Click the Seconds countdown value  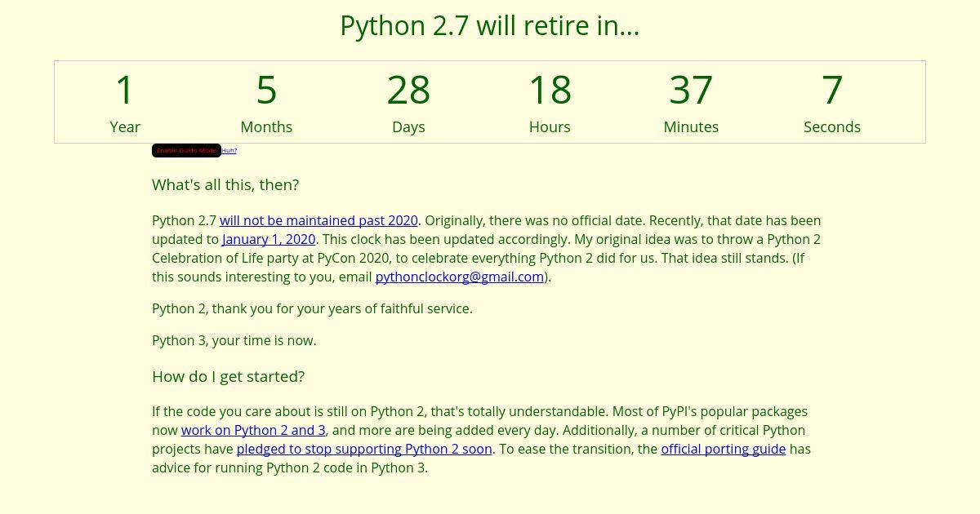[832, 90]
